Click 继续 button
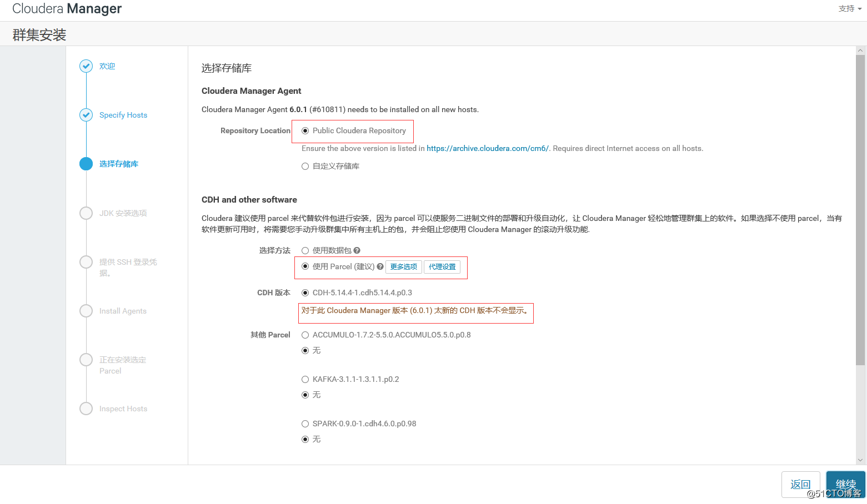 coord(846,485)
